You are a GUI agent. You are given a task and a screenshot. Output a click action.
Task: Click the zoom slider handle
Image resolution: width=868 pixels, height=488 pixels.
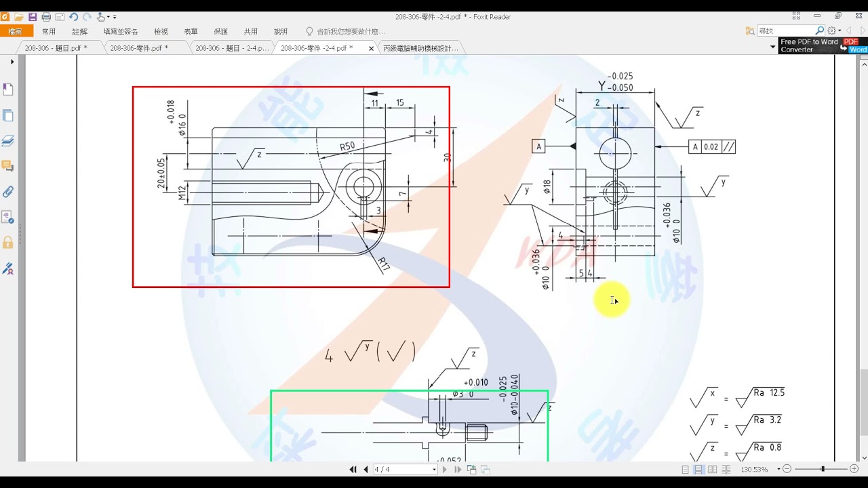coord(823,469)
